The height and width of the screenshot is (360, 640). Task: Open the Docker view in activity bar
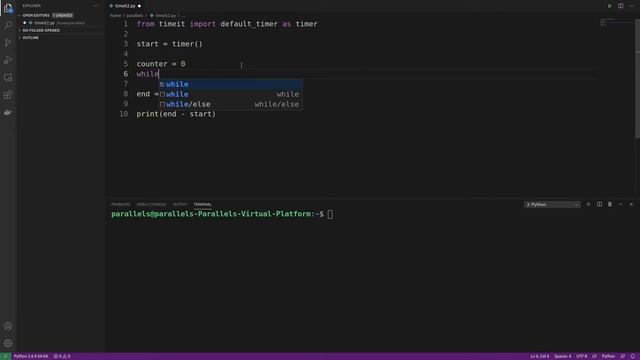pyautogui.click(x=8, y=112)
